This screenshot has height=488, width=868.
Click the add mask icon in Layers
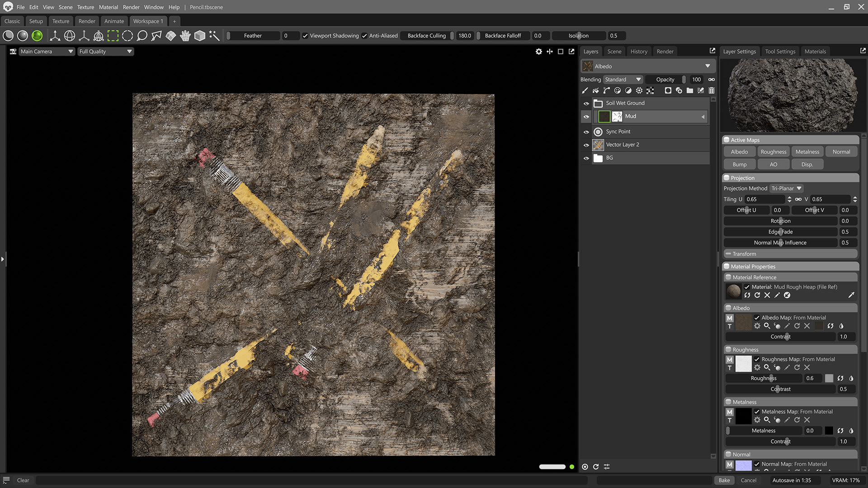[668, 91]
